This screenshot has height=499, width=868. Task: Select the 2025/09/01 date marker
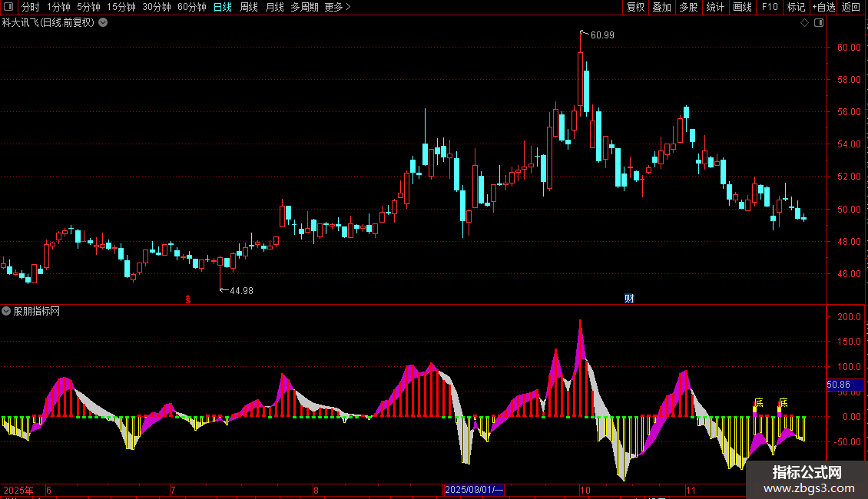pos(474,490)
